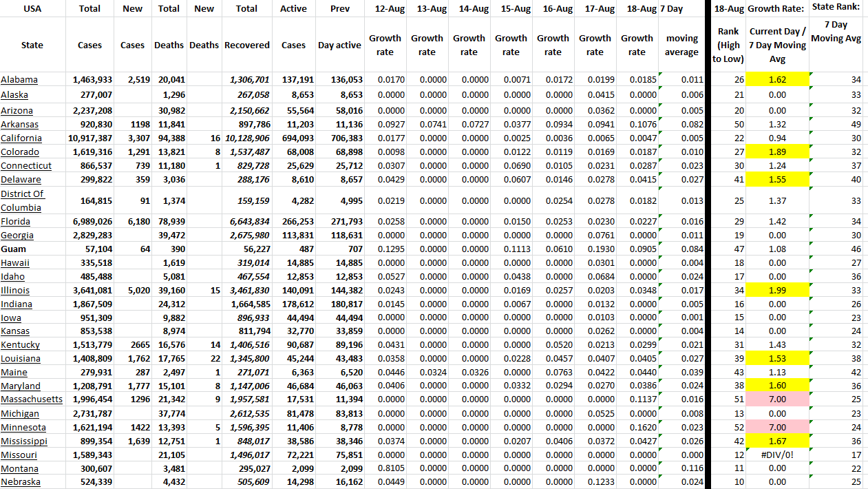Open the Mississippi link

pyautogui.click(x=24, y=441)
